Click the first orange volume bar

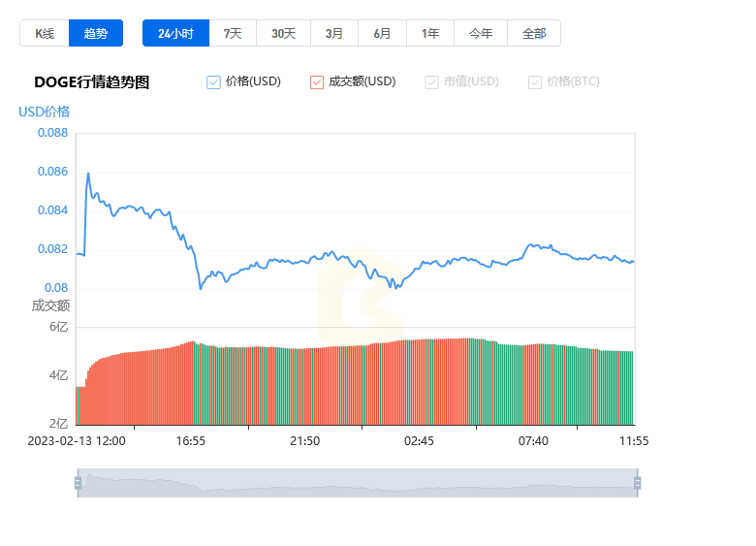tap(78, 405)
